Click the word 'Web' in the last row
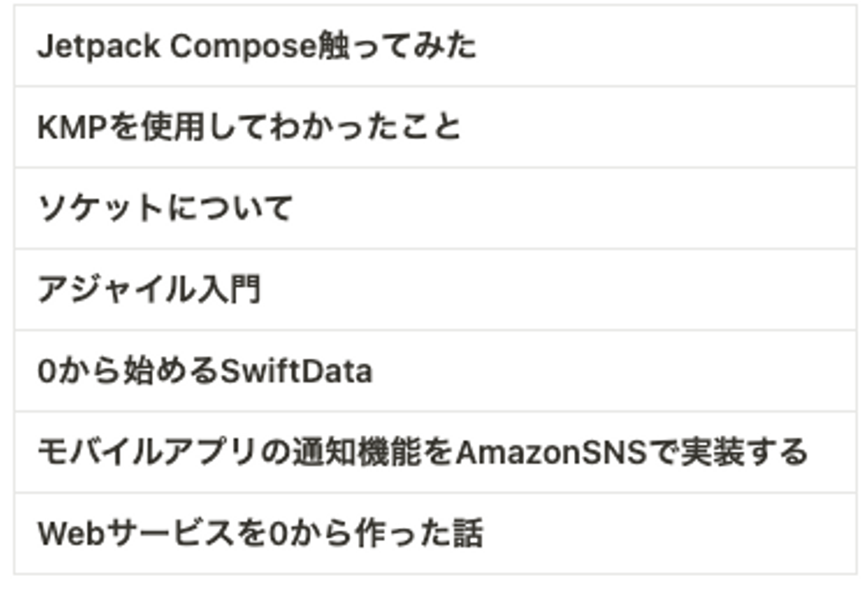The width and height of the screenshot is (868, 590). (71, 533)
